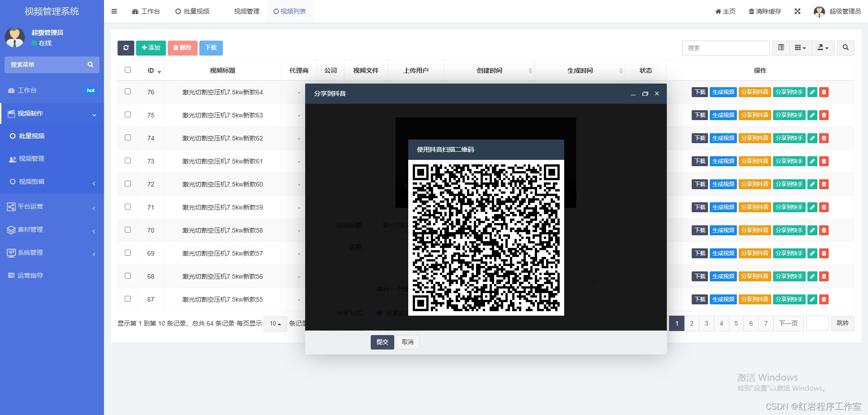This screenshot has width=868, height=415.
Task: Select the 视频列表 top tab
Action: coord(290,11)
